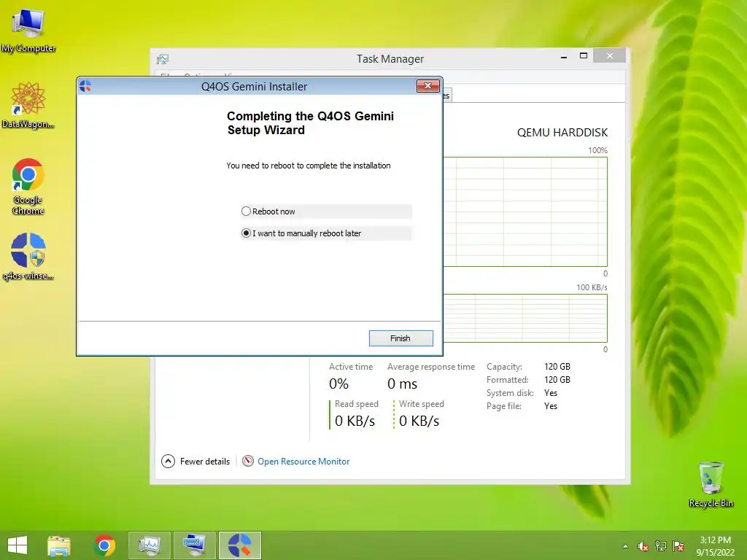Switch to Task Manager taskbar button
Screen dimensions: 747x560
tap(150, 545)
